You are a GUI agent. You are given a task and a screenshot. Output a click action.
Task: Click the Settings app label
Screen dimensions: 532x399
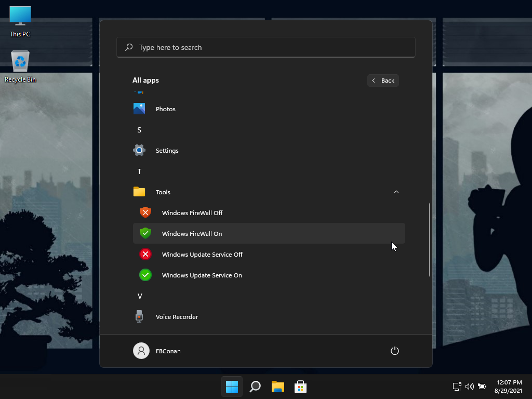click(x=167, y=151)
